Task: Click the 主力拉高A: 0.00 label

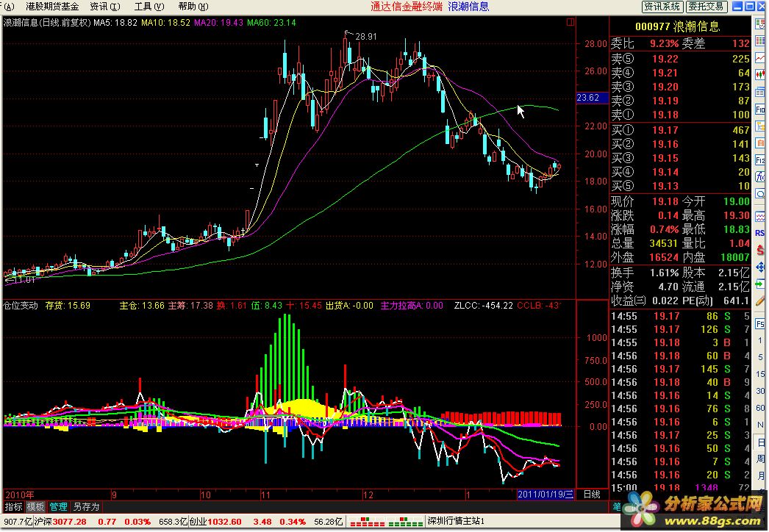Action: click(x=412, y=306)
